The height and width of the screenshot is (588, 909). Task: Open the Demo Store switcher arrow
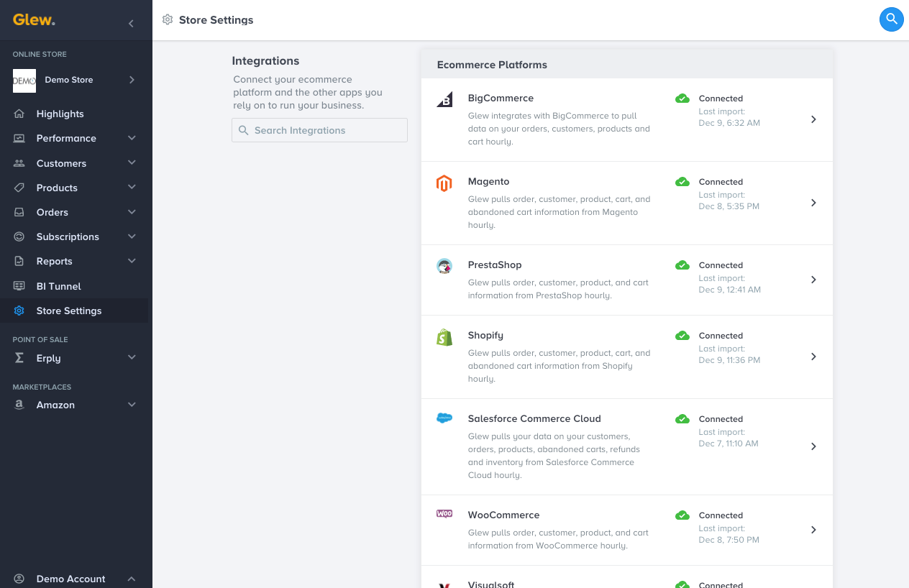pos(132,80)
